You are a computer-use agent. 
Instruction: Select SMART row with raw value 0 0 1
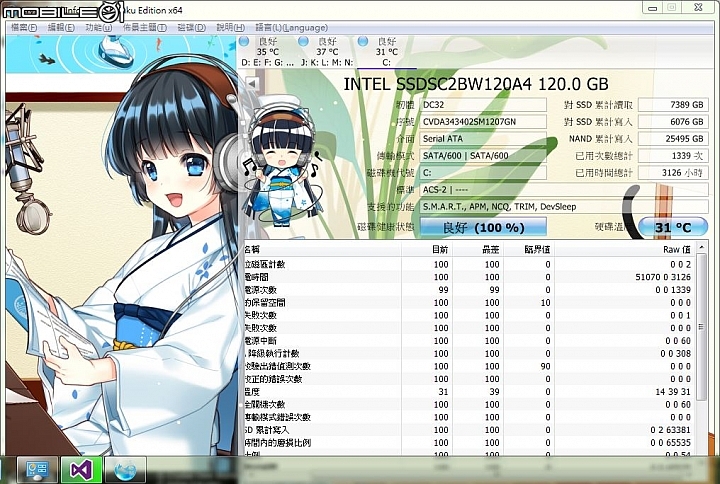click(469, 315)
